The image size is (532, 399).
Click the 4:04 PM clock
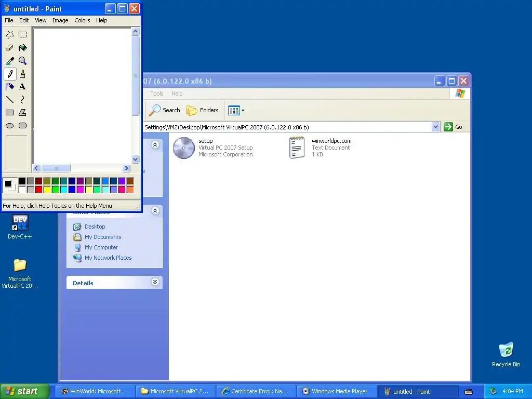click(513, 392)
